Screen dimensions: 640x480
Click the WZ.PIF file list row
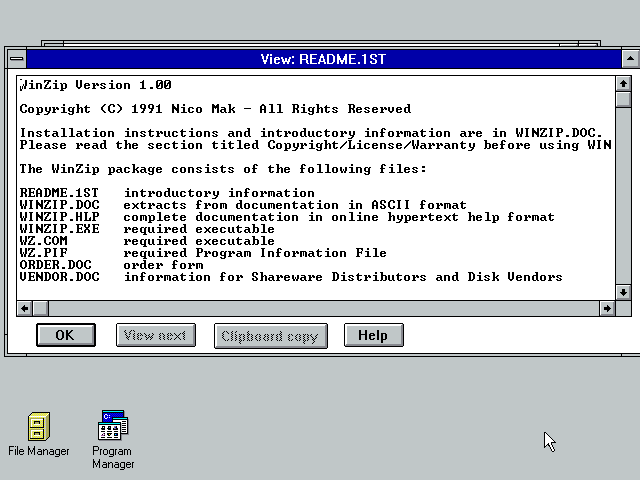tap(203, 253)
